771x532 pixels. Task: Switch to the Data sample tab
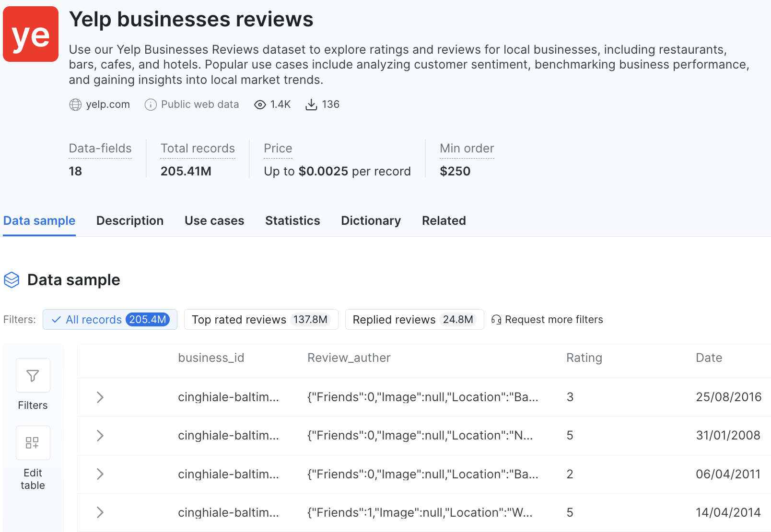coord(39,220)
